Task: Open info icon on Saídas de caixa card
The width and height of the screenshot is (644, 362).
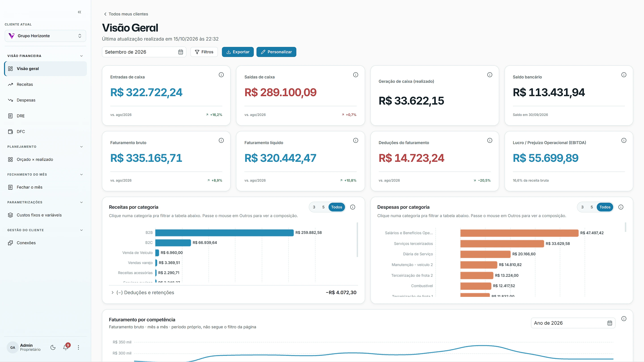Action: click(356, 75)
